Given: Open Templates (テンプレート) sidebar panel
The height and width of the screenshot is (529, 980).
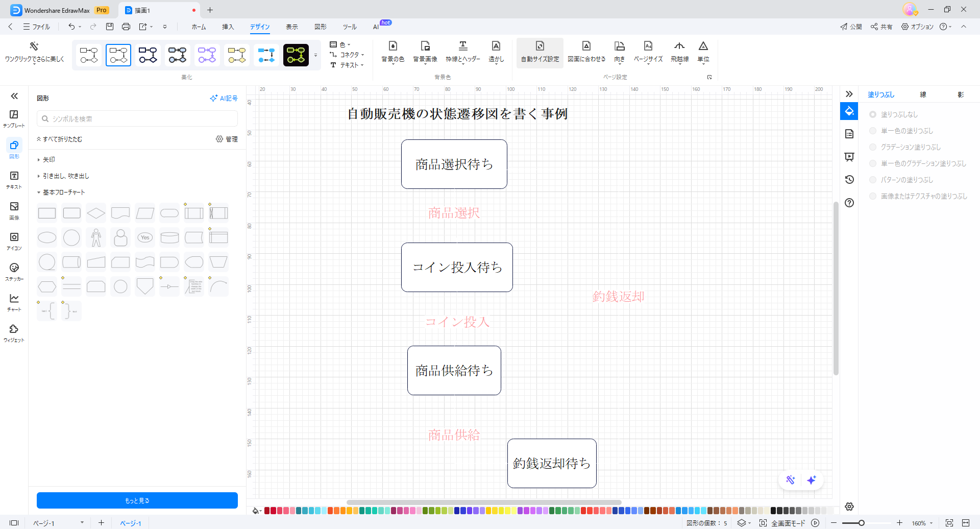Looking at the screenshot, I should (x=14, y=118).
